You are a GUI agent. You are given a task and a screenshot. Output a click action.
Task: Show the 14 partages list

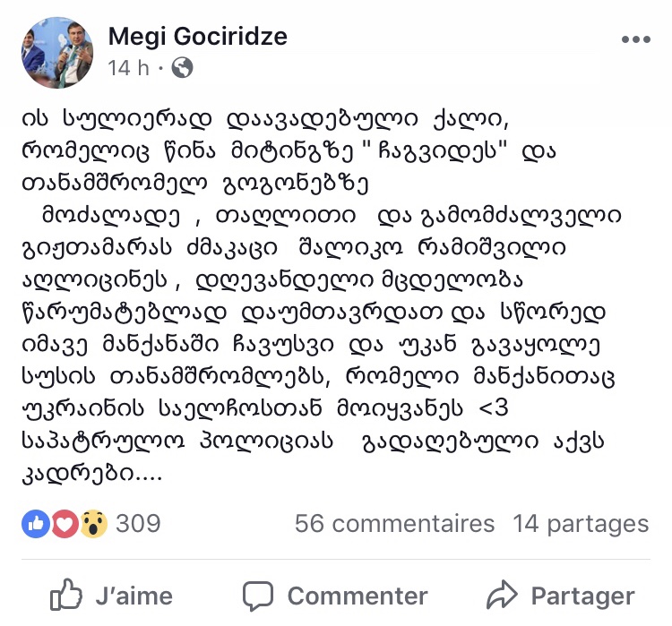[582, 524]
